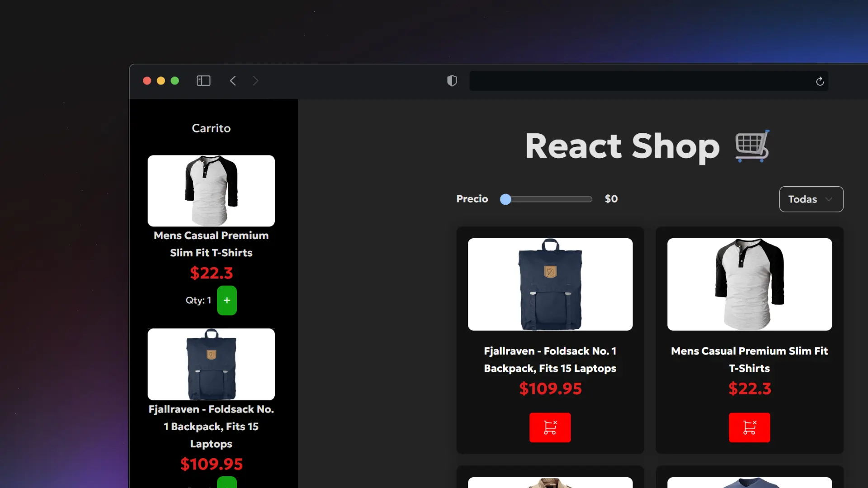Increase quantity of Mens Casual T-Shirt in cart
The width and height of the screenshot is (868, 488).
[227, 300]
